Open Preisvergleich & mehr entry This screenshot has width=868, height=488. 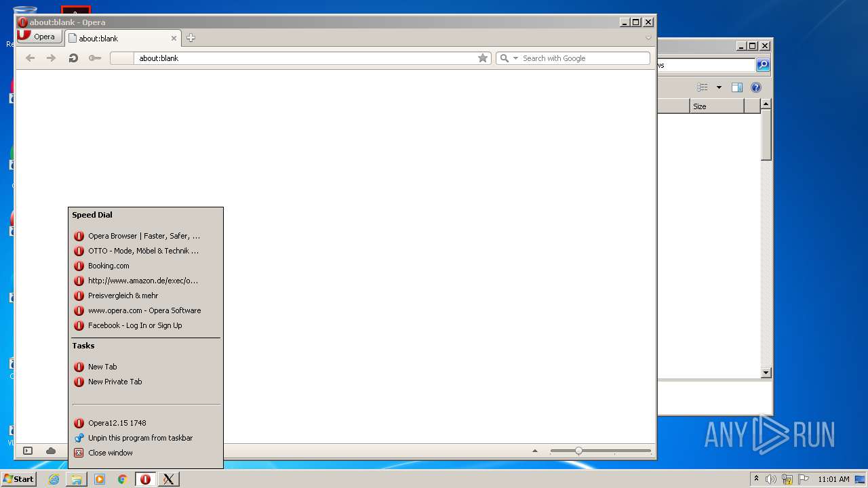pos(146,296)
